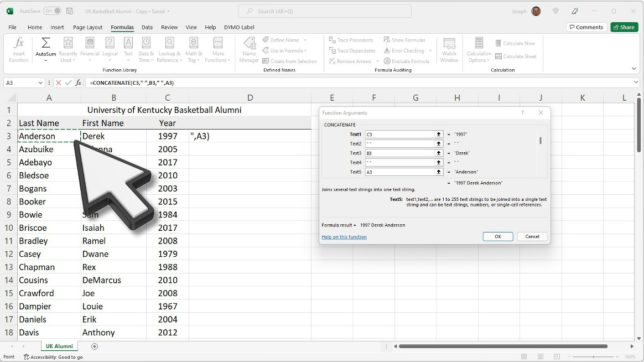
Task: Open the Error Checking dropdown arrow
Action: click(430, 50)
